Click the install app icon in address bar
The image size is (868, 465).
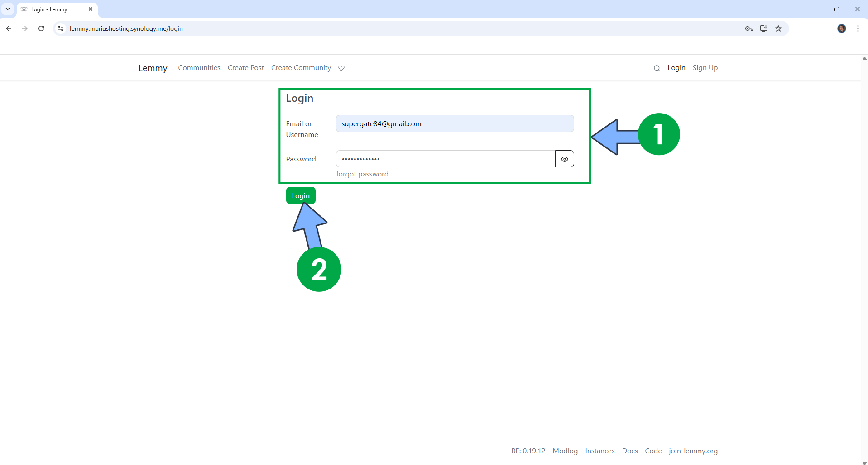(764, 28)
